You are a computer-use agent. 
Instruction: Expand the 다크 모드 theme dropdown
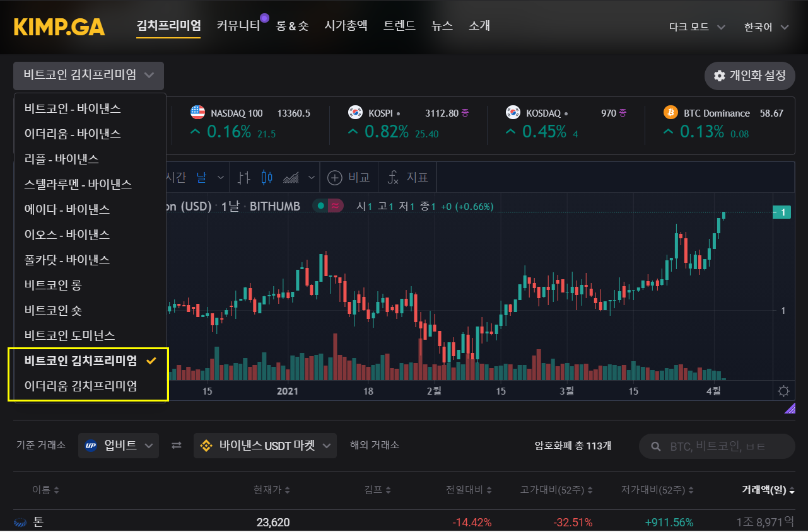[697, 27]
